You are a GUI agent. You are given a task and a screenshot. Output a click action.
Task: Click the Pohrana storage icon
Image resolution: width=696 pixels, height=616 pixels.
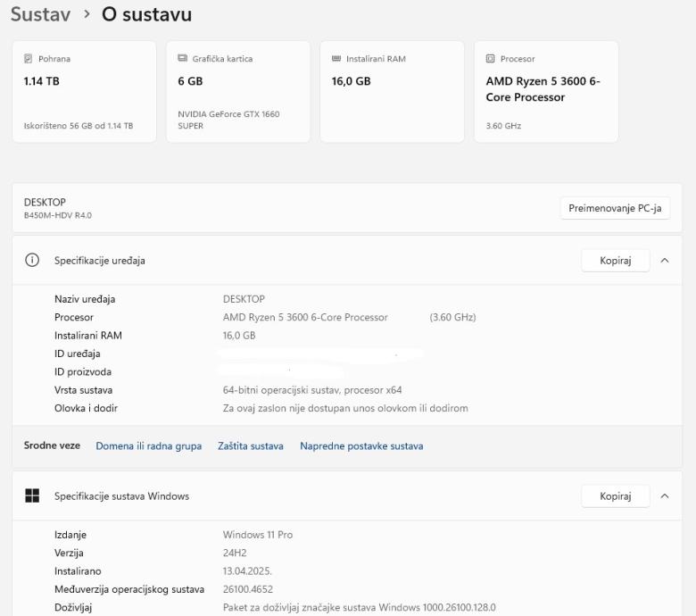[x=29, y=59]
